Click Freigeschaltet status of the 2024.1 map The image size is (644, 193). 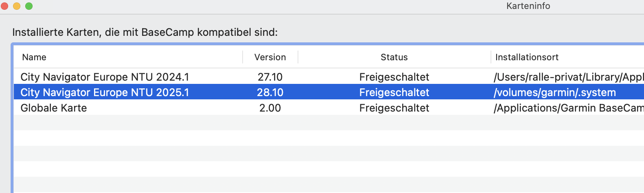click(x=394, y=77)
